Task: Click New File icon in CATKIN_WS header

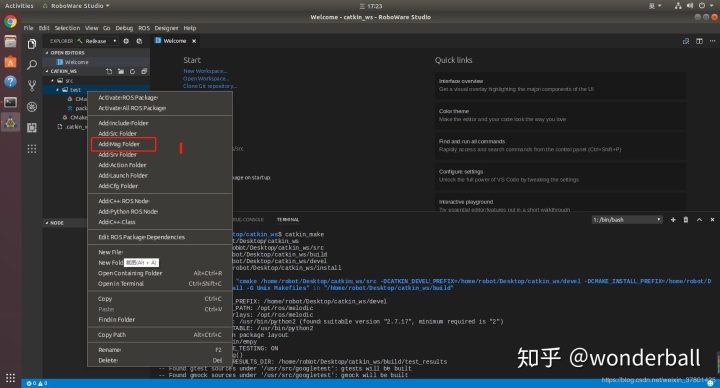Action: (x=109, y=71)
